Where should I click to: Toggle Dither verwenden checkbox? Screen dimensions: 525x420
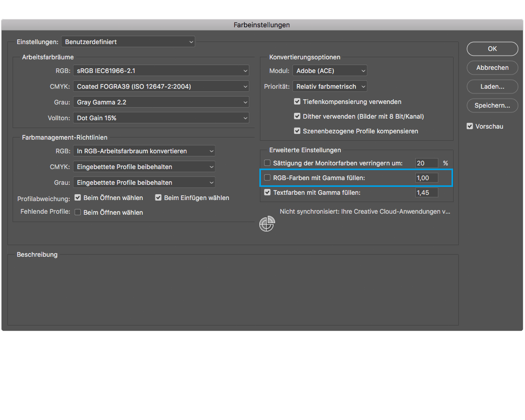[297, 117]
